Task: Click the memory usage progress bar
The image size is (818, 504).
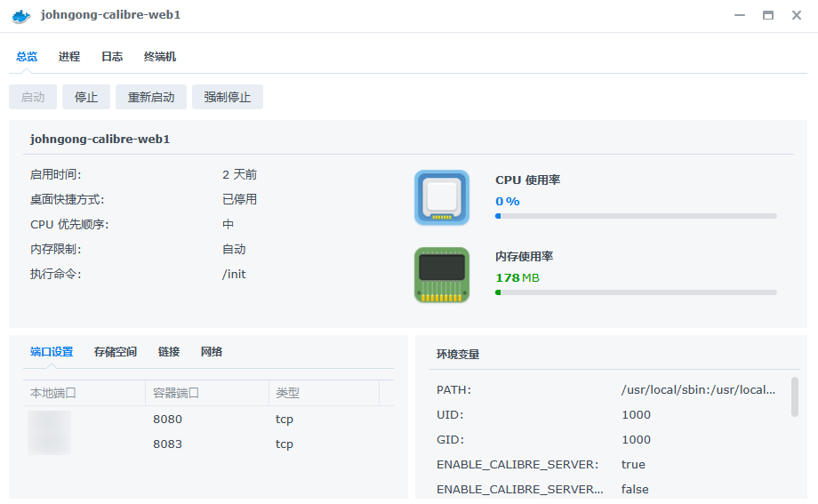Action: (x=636, y=292)
